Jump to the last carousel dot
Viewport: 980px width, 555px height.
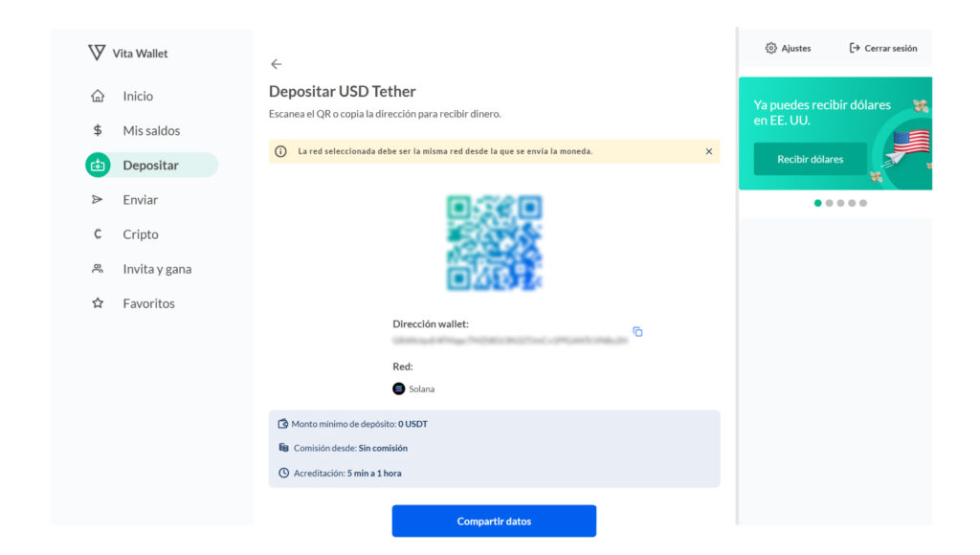point(863,203)
